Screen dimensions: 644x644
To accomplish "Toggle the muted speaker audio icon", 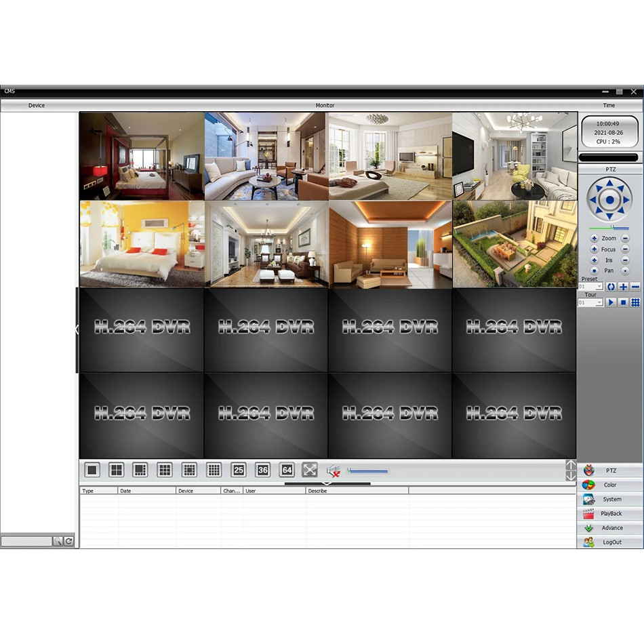I will coord(333,470).
